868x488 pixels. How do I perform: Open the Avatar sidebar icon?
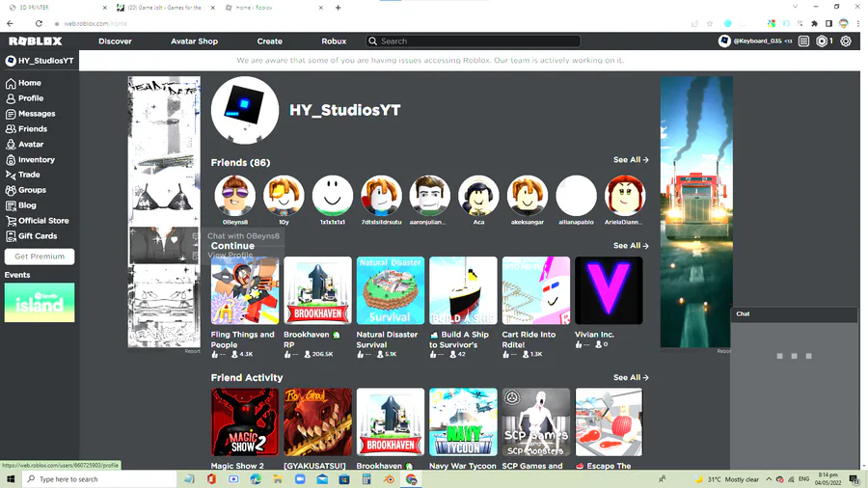pyautogui.click(x=11, y=145)
